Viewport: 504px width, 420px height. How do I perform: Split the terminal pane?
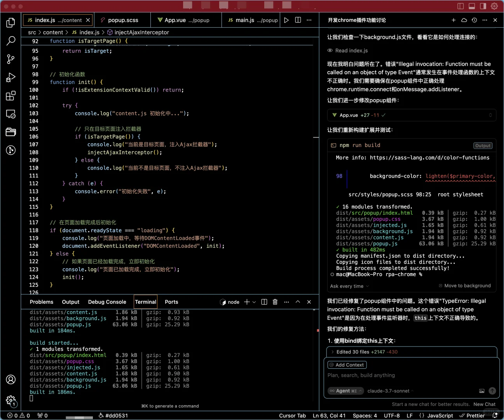click(264, 302)
